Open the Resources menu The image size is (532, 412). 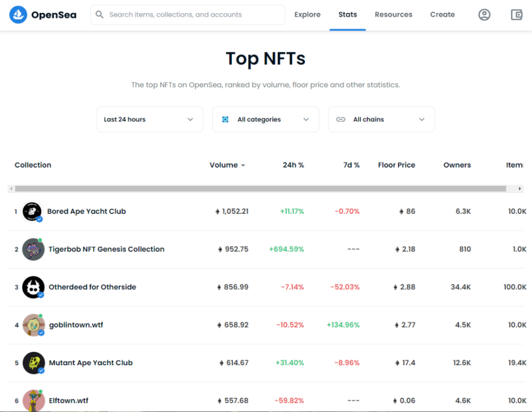click(x=393, y=15)
